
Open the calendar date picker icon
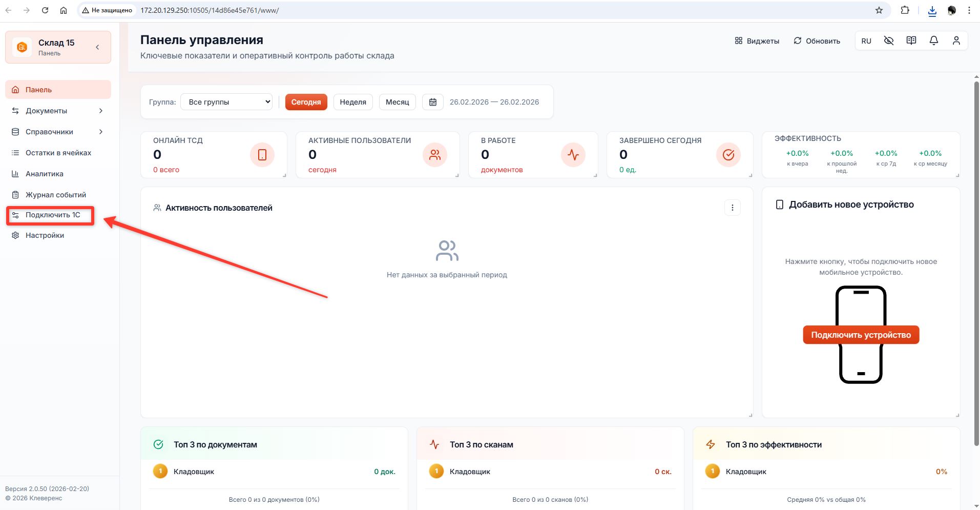tap(433, 102)
